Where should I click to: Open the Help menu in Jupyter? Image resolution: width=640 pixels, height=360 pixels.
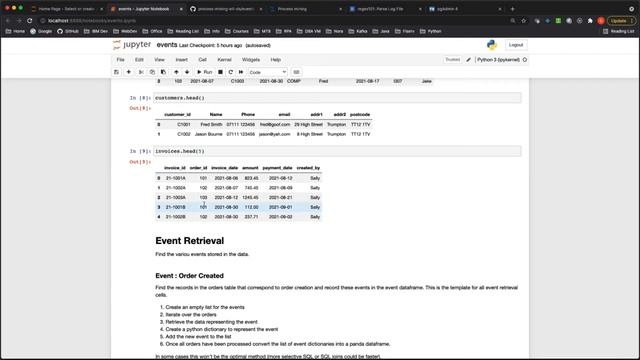pos(276,60)
